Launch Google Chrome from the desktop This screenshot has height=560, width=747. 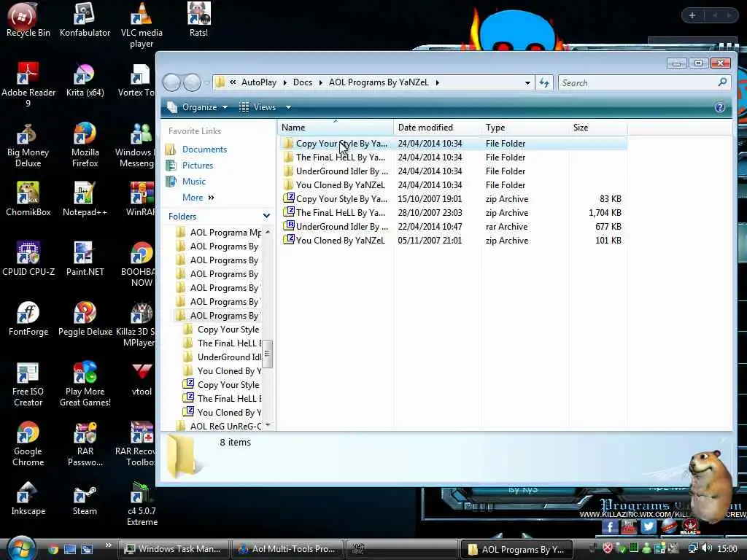(28, 444)
